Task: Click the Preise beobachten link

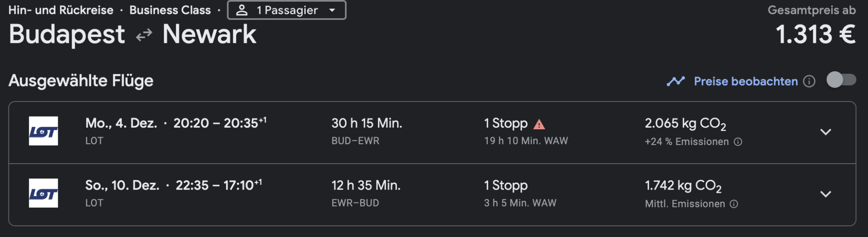Action: pos(746,81)
